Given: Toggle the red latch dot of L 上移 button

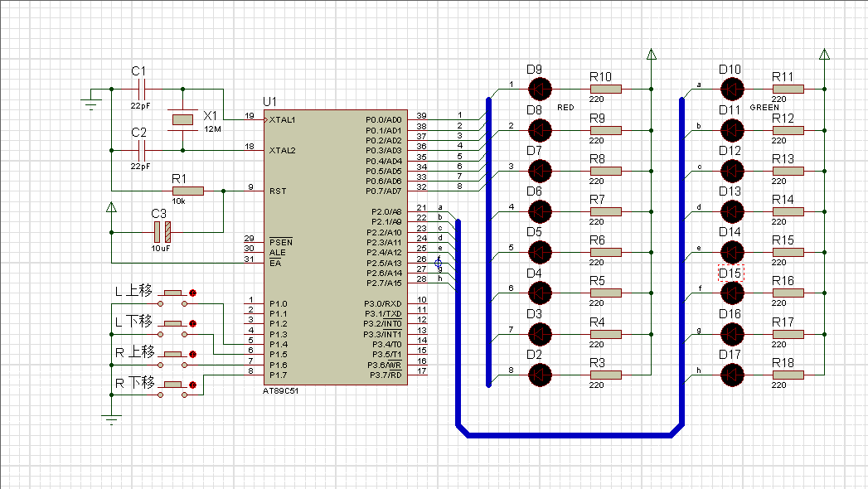Looking at the screenshot, I should tap(192, 293).
